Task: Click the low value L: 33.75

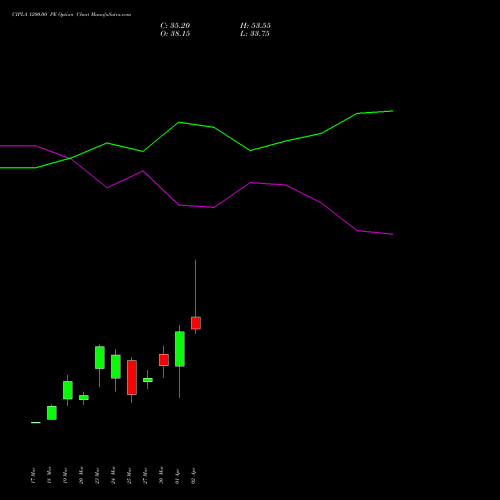Action: coord(255,34)
